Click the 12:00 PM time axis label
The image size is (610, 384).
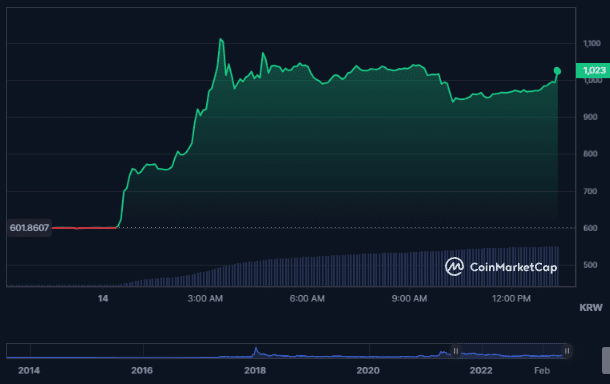point(511,298)
